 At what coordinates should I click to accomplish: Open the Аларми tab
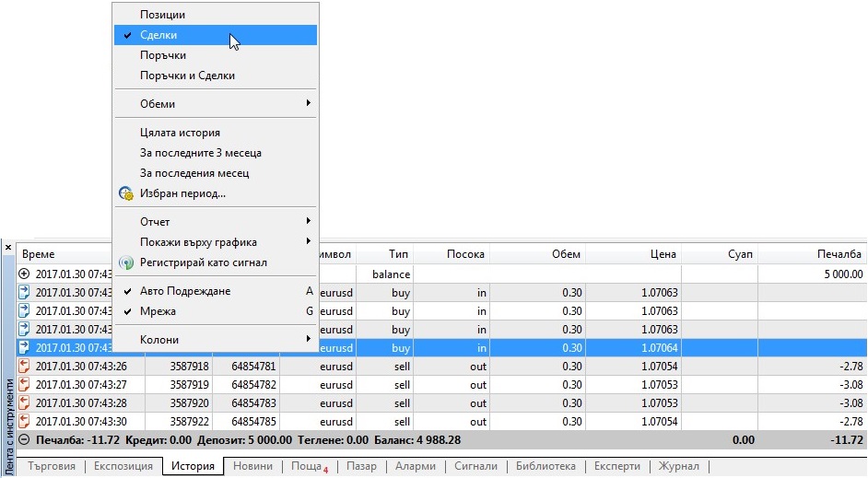(x=416, y=466)
